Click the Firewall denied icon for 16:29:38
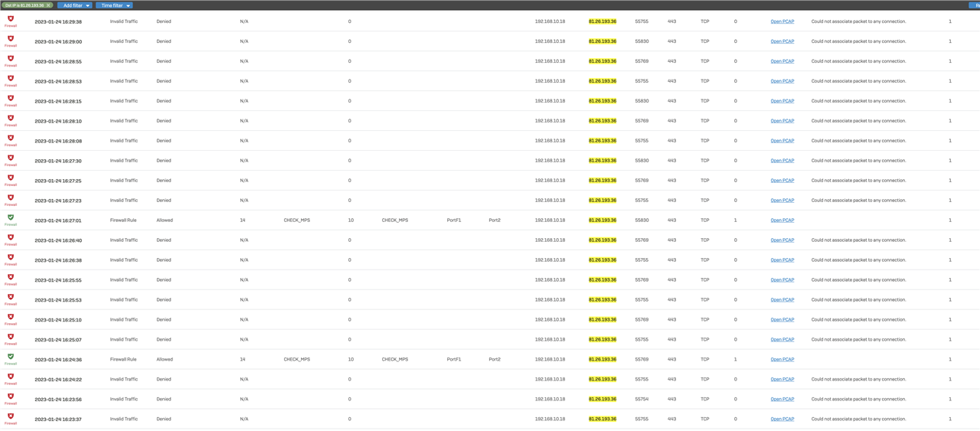 point(11,21)
